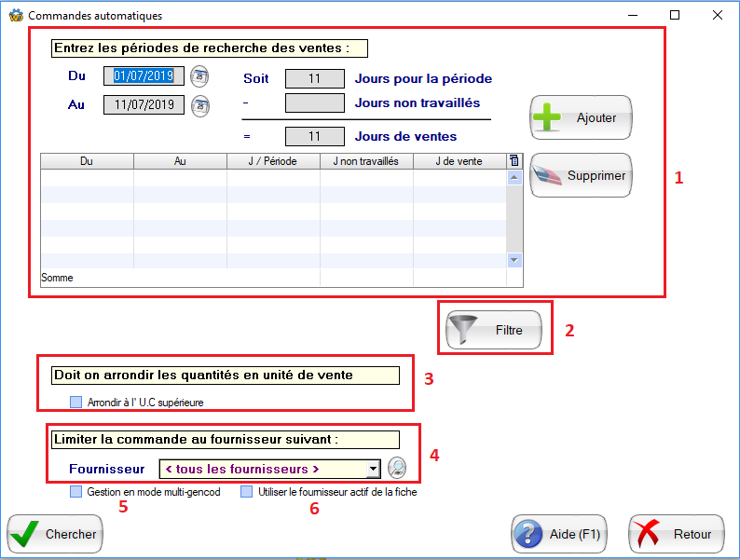Viewport: 740px width, 560px height.
Task: Click the Supprimer button
Action: pos(581,175)
